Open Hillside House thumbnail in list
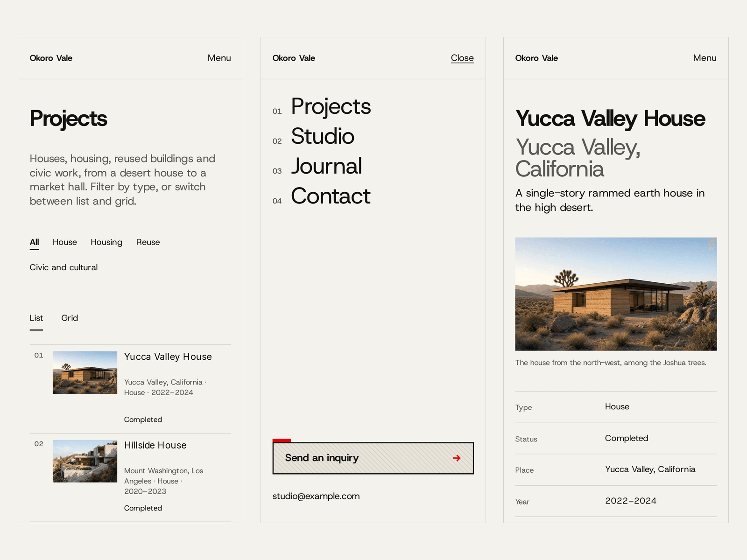The width and height of the screenshot is (747, 560). (x=85, y=461)
